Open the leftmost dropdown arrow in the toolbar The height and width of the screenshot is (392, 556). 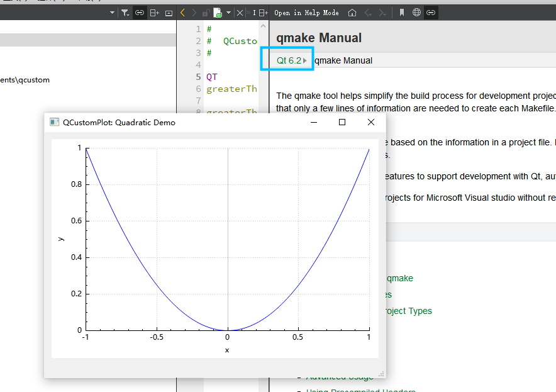point(112,13)
